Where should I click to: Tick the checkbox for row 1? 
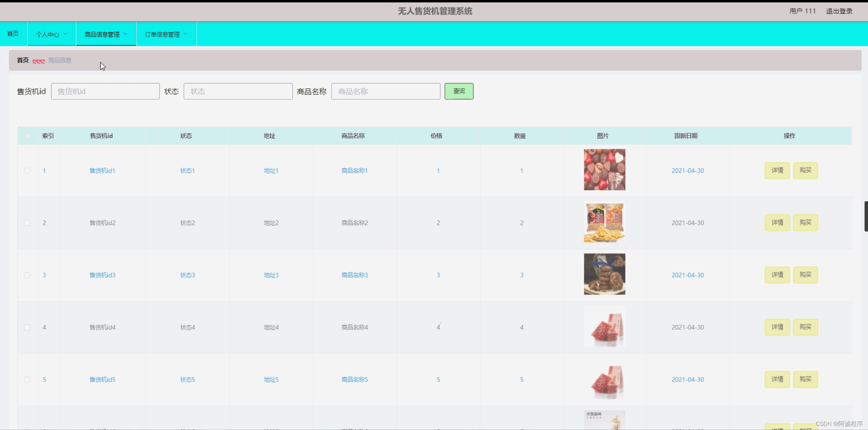pos(27,171)
